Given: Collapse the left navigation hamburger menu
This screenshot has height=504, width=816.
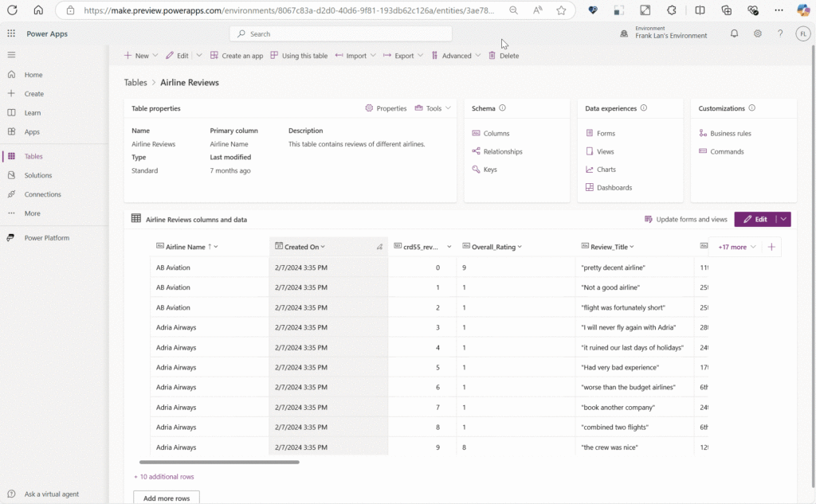Looking at the screenshot, I should click(11, 54).
